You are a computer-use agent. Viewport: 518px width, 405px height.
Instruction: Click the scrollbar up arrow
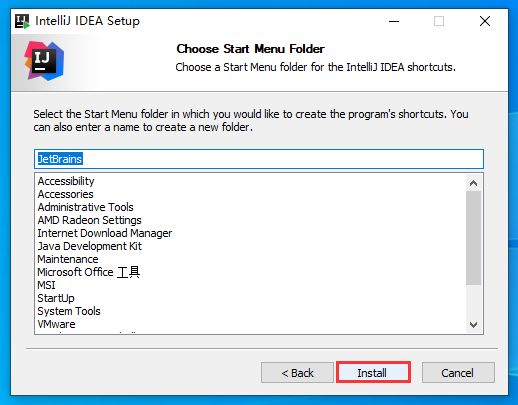click(x=473, y=183)
